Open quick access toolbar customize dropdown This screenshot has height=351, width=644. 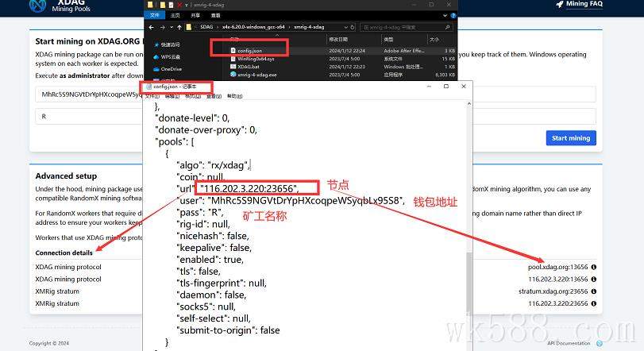[x=186, y=5]
